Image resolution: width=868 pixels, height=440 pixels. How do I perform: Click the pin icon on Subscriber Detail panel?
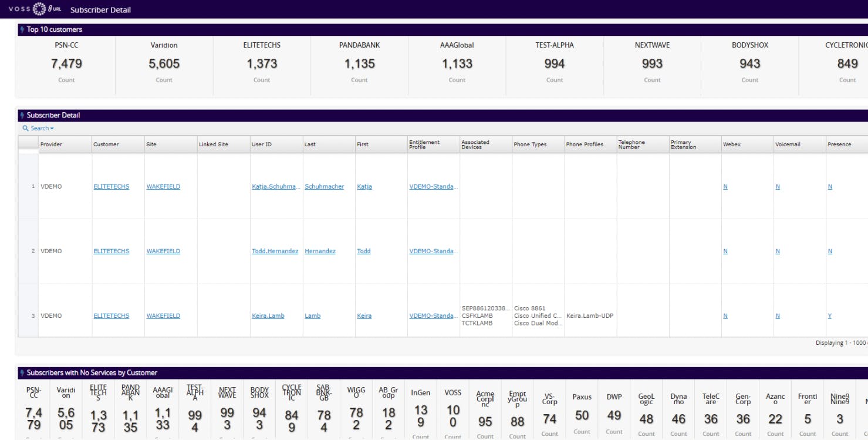[22, 115]
